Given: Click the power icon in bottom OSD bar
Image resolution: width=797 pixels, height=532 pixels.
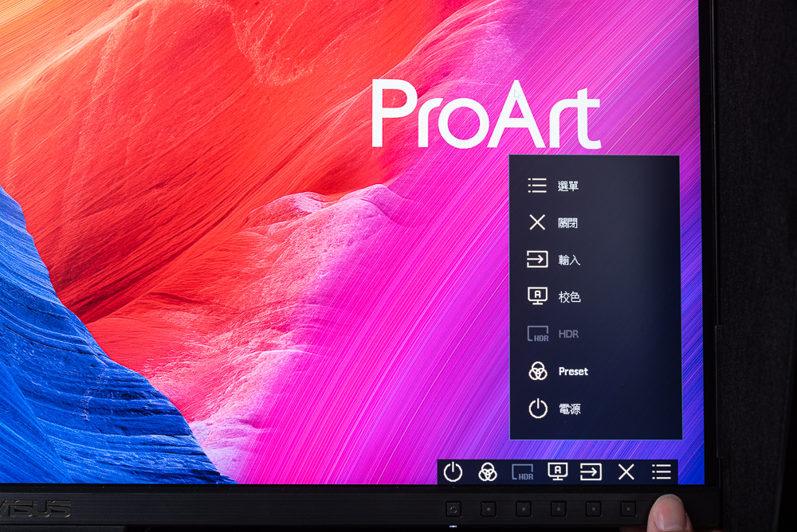Looking at the screenshot, I should coord(453,472).
